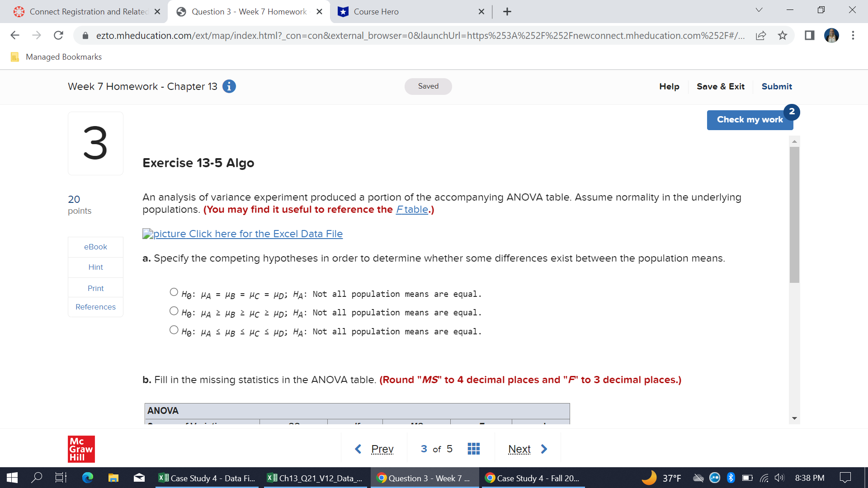Open the Chrome profile avatar

point(831,35)
